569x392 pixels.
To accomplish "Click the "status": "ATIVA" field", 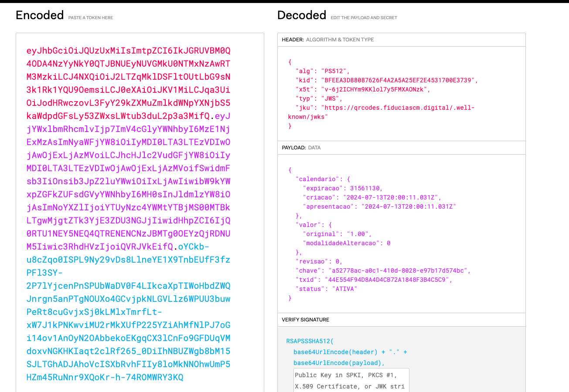I will tap(340, 288).
